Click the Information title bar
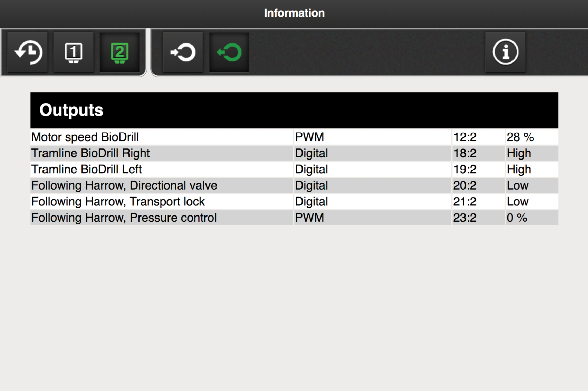This screenshot has height=391, width=588. tap(294, 13)
